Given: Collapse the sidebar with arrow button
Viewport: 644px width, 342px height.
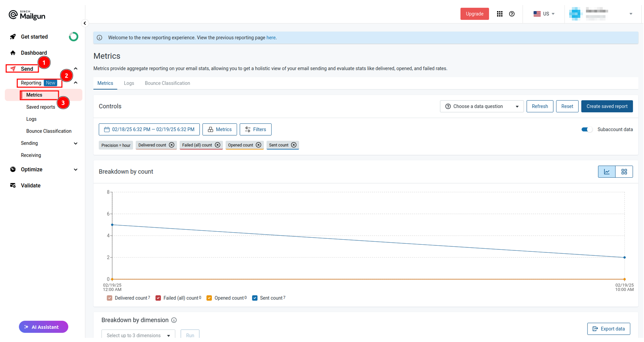Looking at the screenshot, I should point(85,23).
